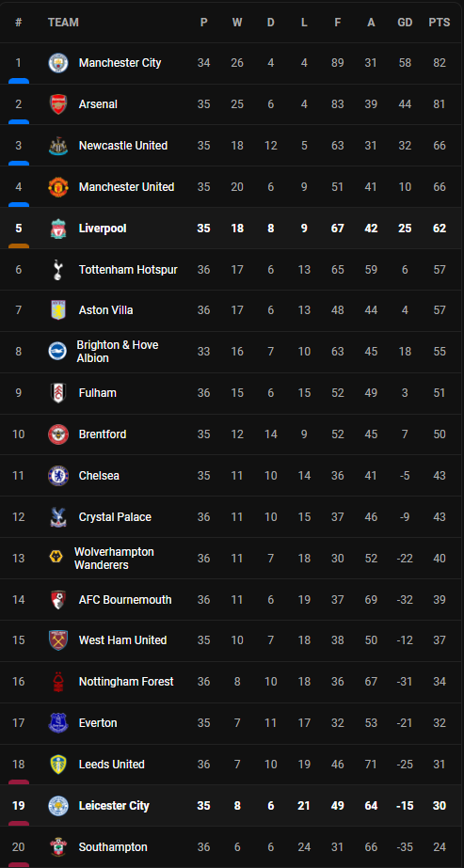Viewport: 464px width, 868px height.
Task: Open the Chelsea team name link
Action: tap(99, 476)
